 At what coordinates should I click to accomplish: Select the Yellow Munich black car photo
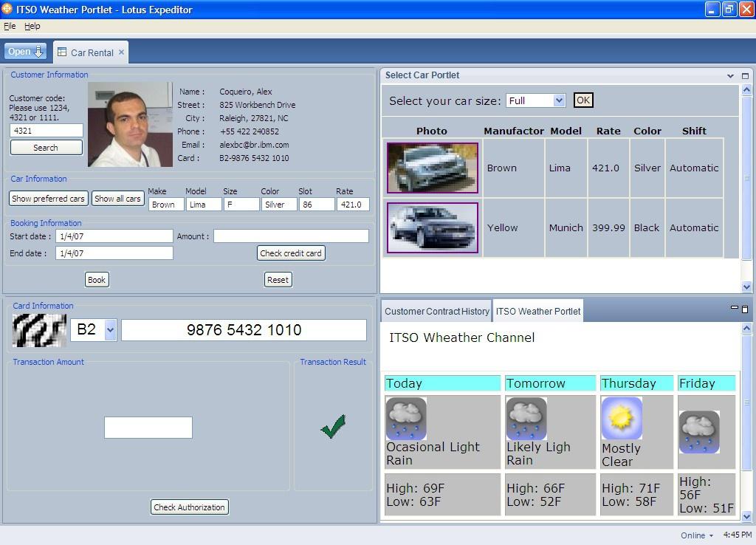tap(433, 227)
